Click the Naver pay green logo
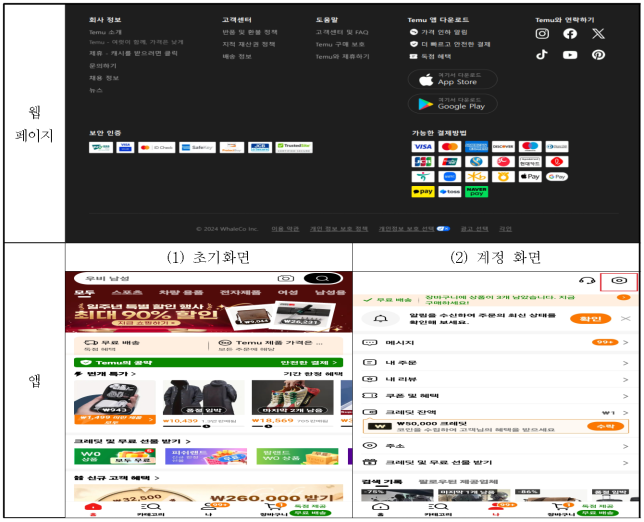 pyautogui.click(x=476, y=191)
